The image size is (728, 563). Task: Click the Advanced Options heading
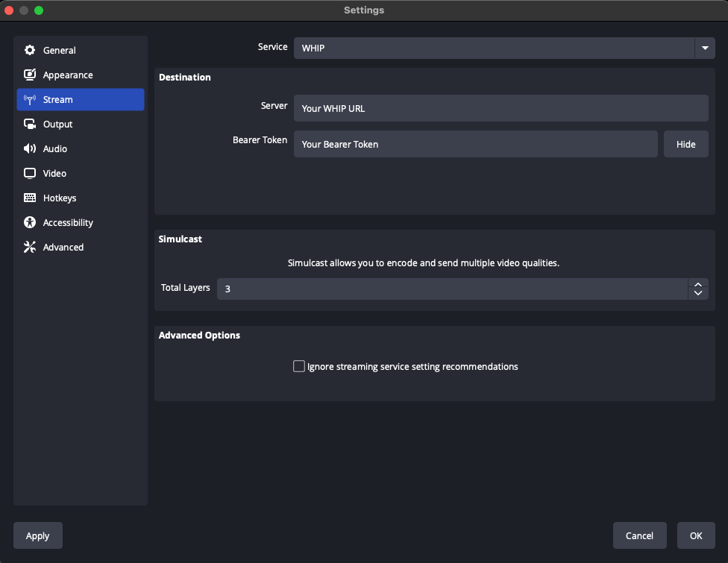[x=199, y=335]
